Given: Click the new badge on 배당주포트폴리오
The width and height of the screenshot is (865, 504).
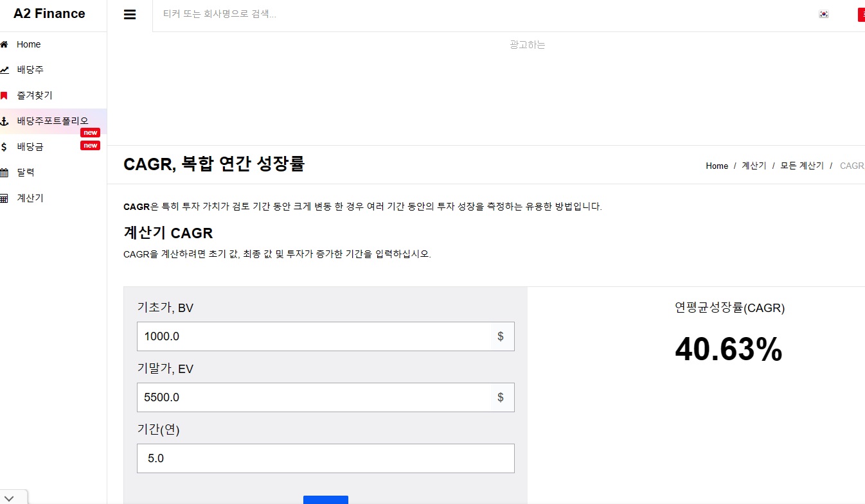Looking at the screenshot, I should pyautogui.click(x=90, y=132).
